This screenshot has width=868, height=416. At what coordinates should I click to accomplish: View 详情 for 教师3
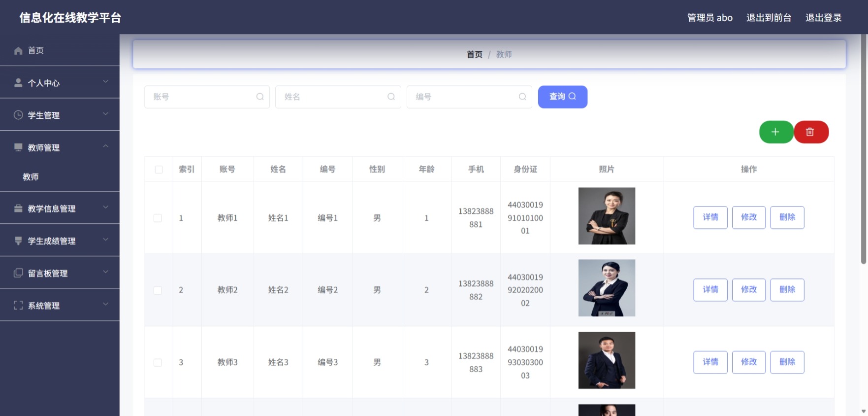point(710,362)
